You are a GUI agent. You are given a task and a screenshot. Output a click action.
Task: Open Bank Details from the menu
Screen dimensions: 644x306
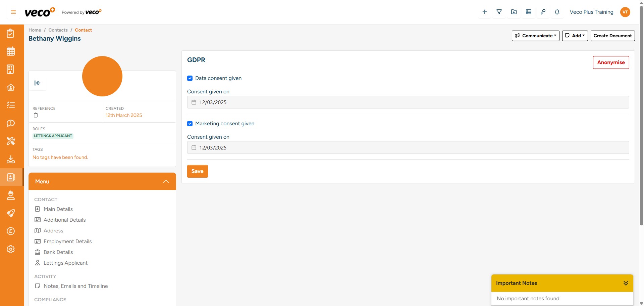pyautogui.click(x=58, y=252)
